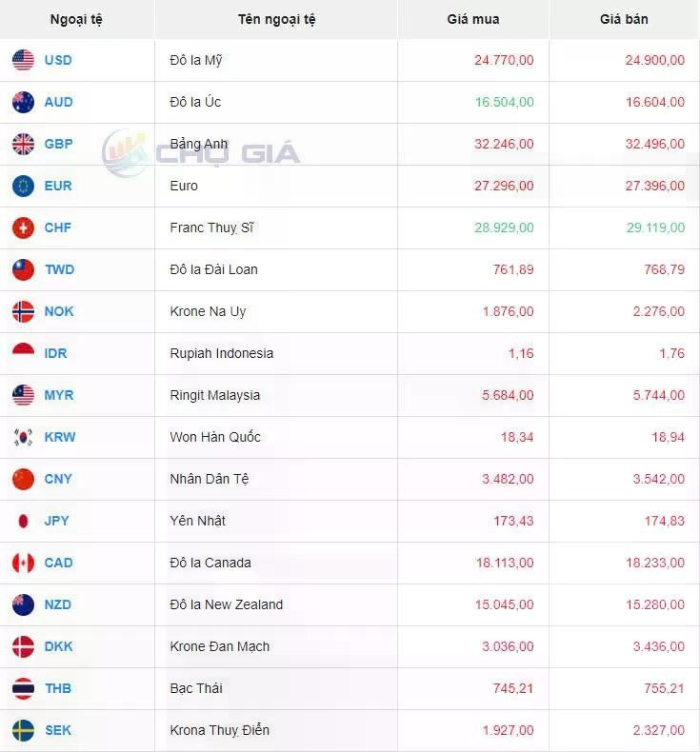Sort by Giá mua column header
The image size is (700, 752).
pos(473,19)
